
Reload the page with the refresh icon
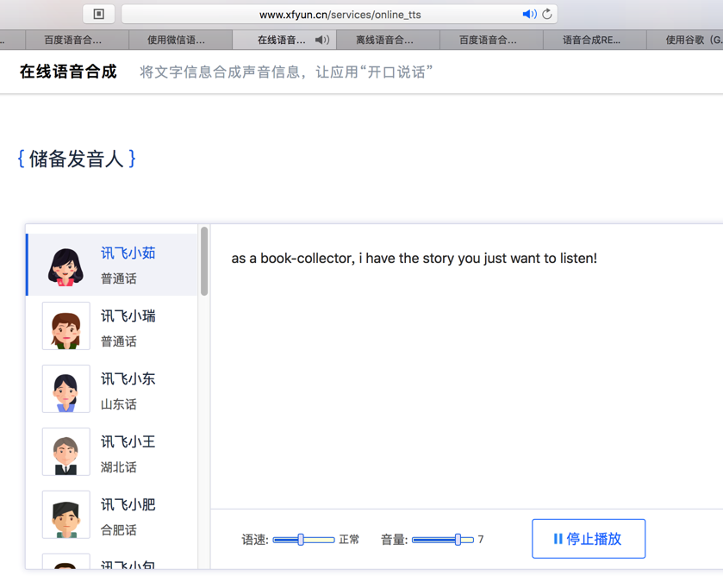tap(547, 15)
